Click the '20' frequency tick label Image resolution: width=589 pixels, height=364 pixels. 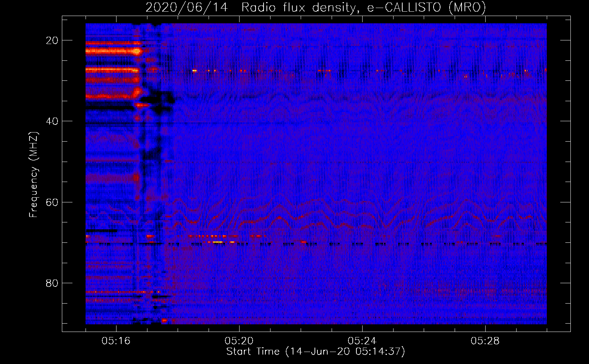52,40
